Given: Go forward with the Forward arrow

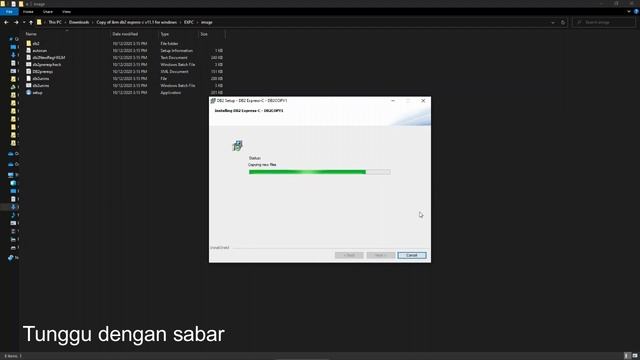Looking at the screenshot, I should (16, 22).
